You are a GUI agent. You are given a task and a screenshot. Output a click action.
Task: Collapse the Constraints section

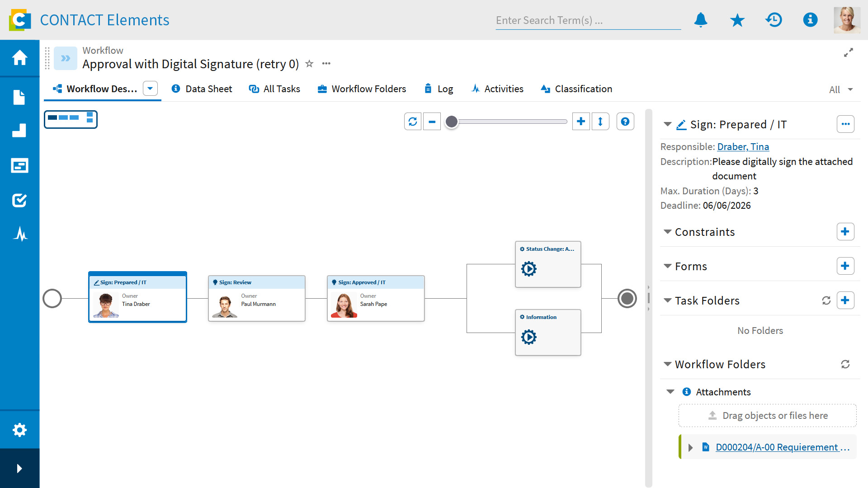click(x=667, y=232)
